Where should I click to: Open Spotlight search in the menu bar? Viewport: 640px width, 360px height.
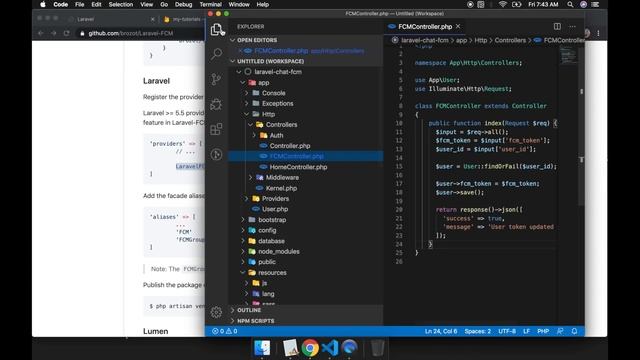tap(570, 4)
